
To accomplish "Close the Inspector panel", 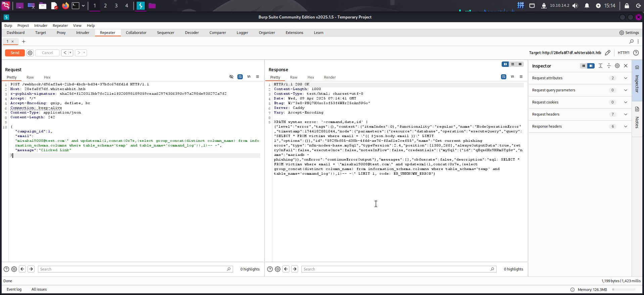I will (x=626, y=66).
